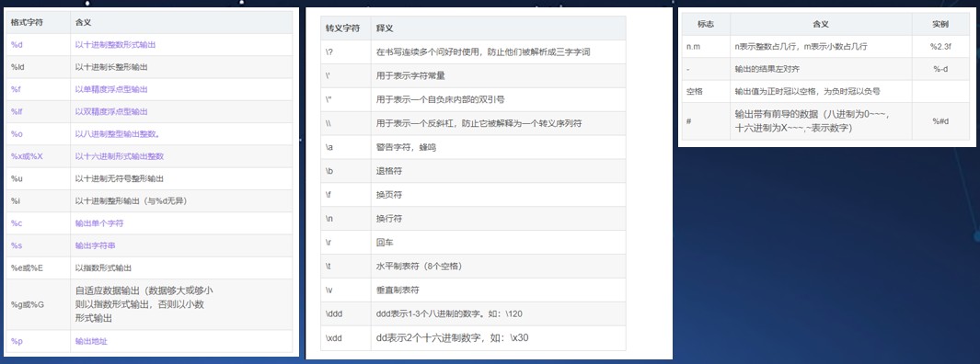Click the %p format specifier link

click(x=17, y=342)
